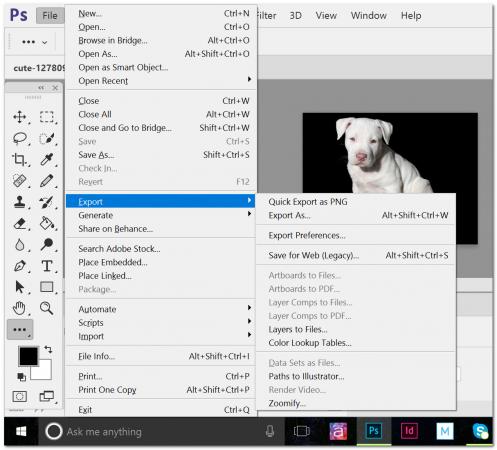Open the View menu
497x450 pixels.
[x=326, y=15]
